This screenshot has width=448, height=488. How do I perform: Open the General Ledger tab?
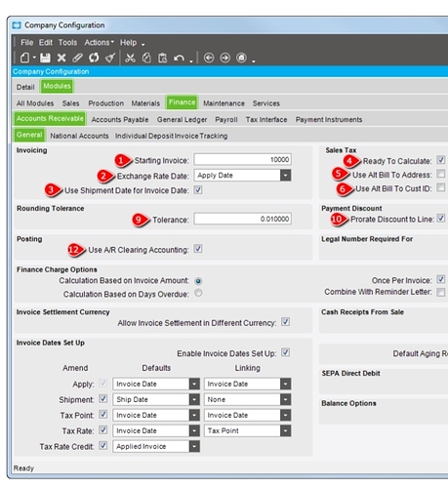182,120
